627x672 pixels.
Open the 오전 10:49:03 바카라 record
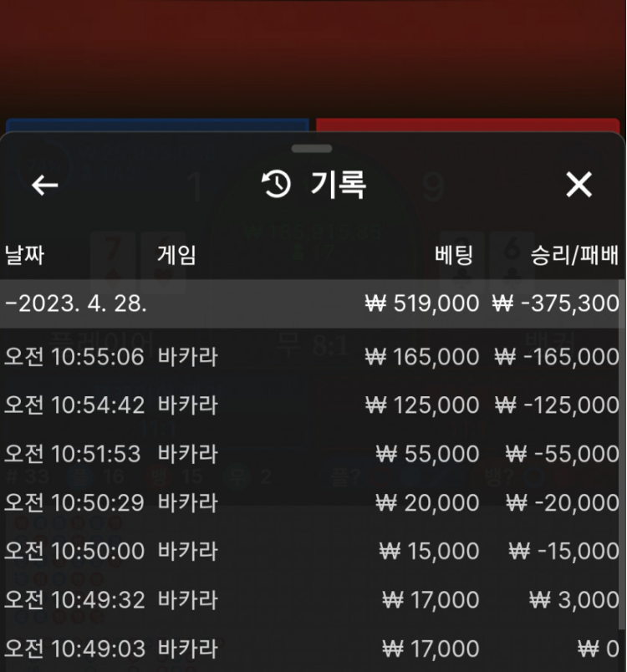point(312,648)
